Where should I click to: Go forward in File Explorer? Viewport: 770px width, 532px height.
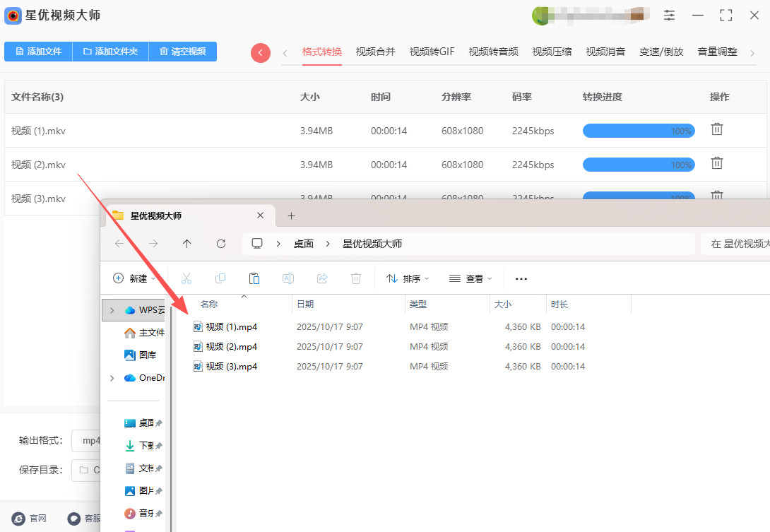coord(153,243)
